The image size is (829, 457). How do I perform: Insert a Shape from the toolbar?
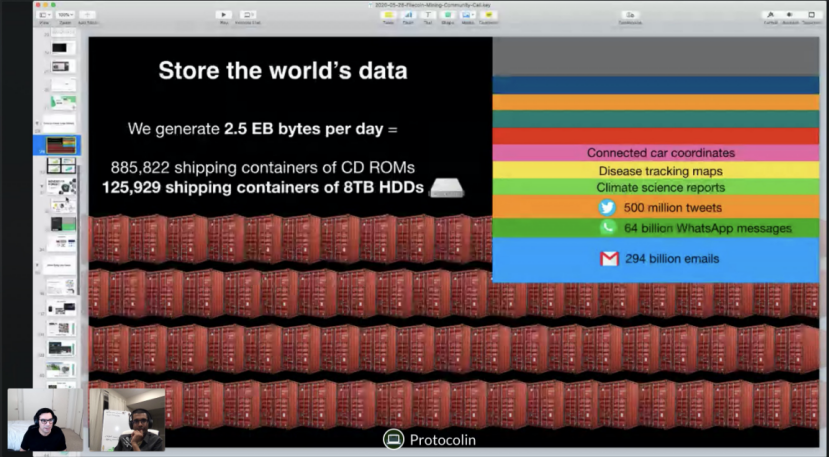[448, 15]
